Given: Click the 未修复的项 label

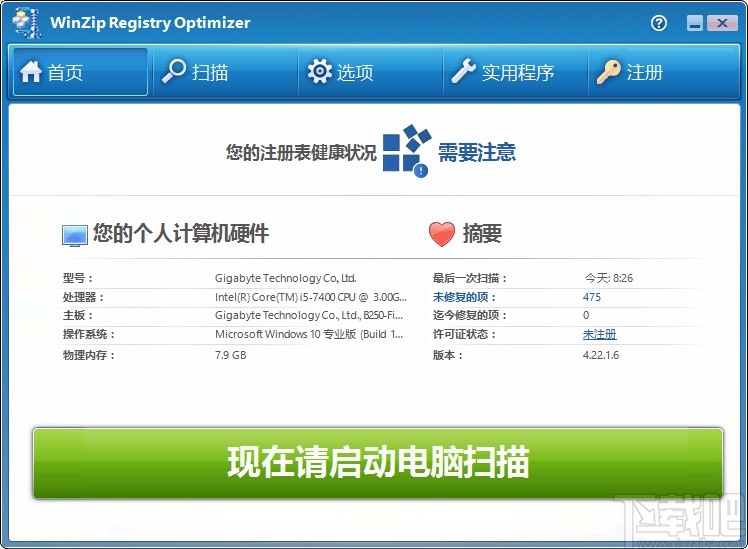Looking at the screenshot, I should 464,297.
